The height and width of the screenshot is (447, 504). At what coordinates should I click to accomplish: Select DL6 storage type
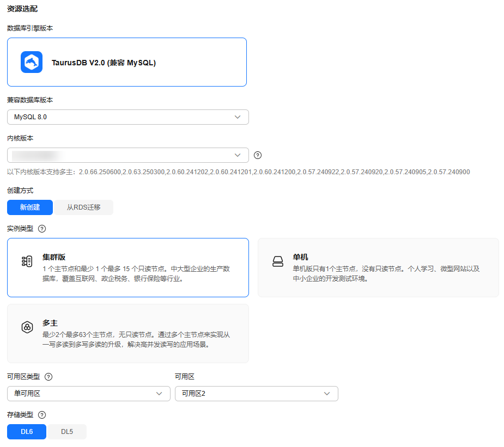click(27, 432)
